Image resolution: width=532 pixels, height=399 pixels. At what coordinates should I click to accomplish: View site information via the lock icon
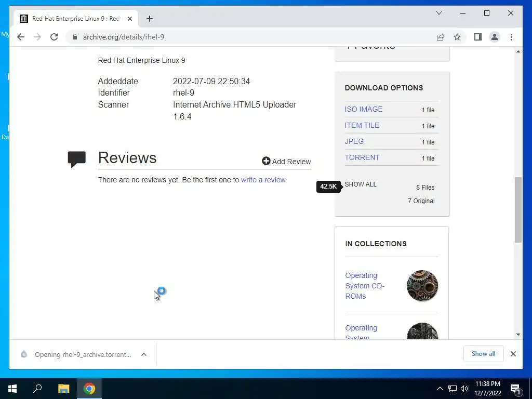75,37
